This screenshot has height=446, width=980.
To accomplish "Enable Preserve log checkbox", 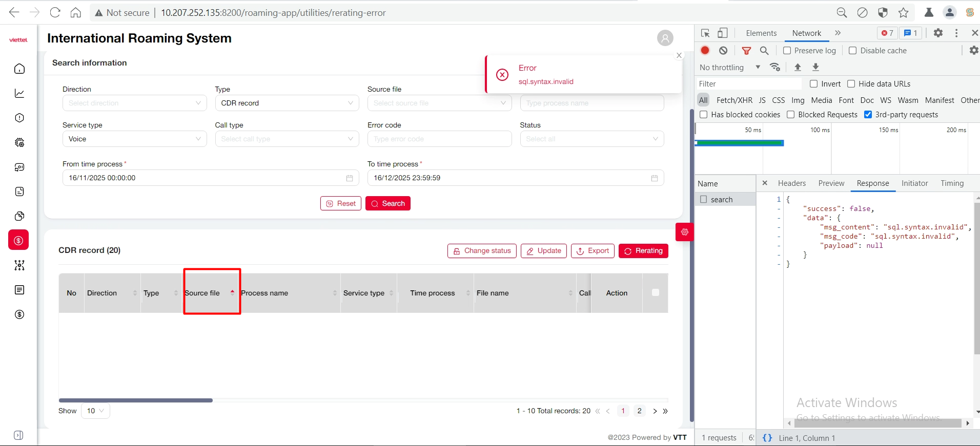I will click(x=787, y=50).
